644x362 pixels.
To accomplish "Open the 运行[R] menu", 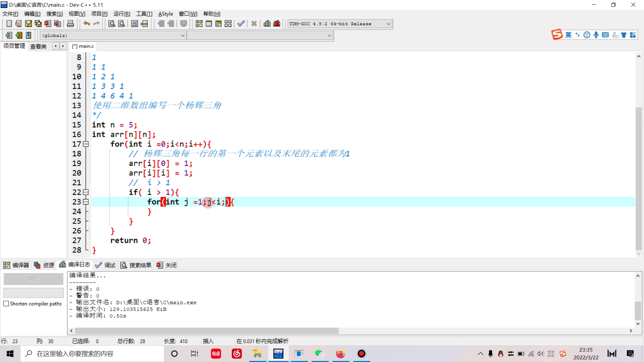I will (121, 14).
